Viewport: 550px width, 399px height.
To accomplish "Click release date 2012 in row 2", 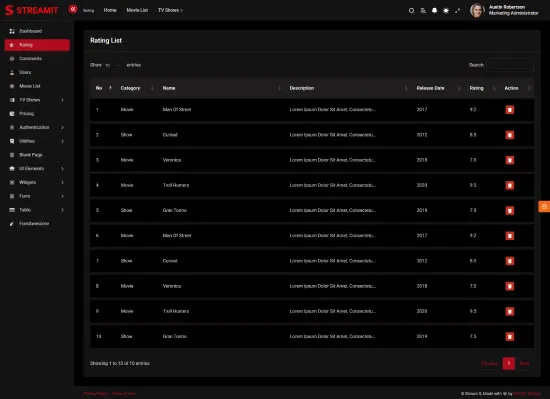I will tap(422, 135).
